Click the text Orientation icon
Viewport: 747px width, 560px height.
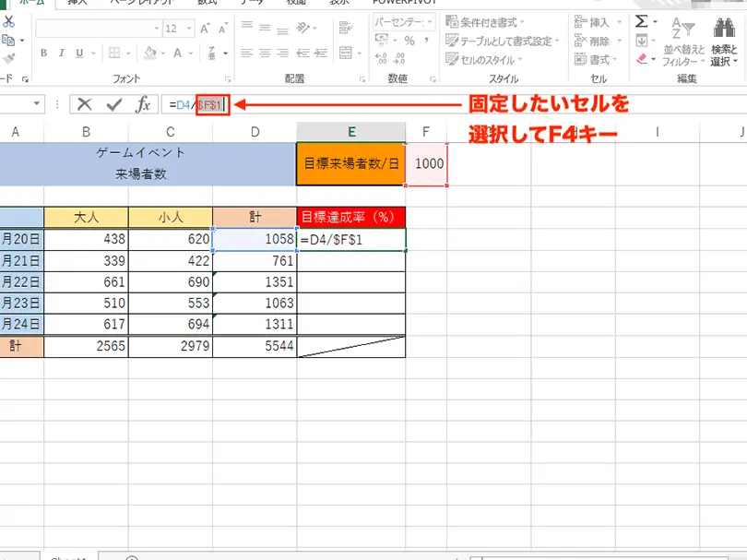coord(303,28)
